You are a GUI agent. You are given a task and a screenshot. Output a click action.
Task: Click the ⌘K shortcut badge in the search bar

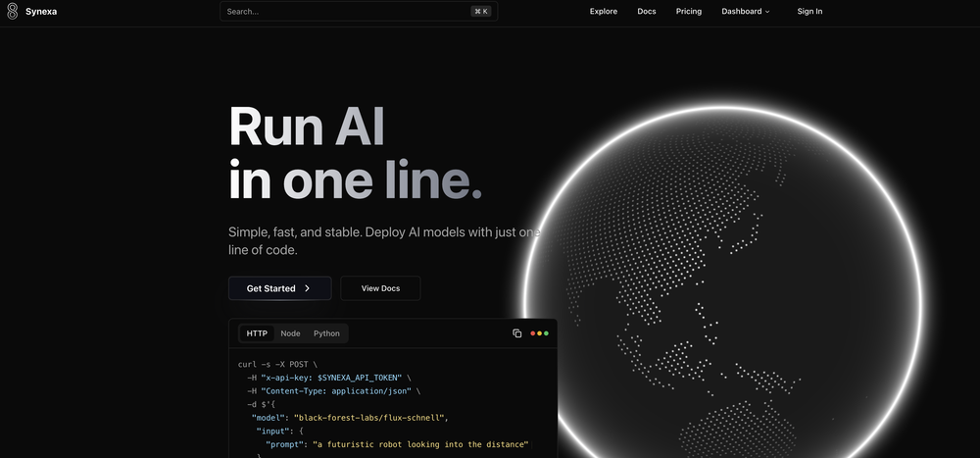click(480, 12)
